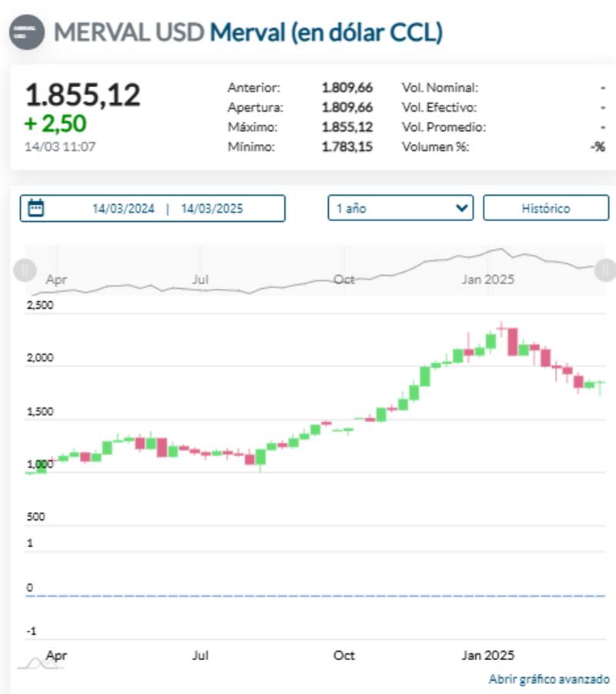616x694 pixels.
Task: Open the calendar date picker icon
Action: [x=36, y=208]
